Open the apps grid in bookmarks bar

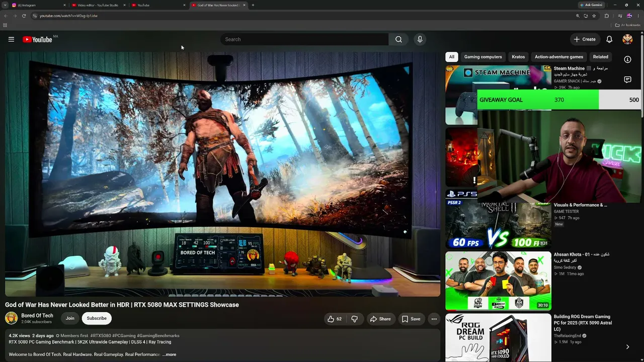pyautogui.click(x=5, y=25)
